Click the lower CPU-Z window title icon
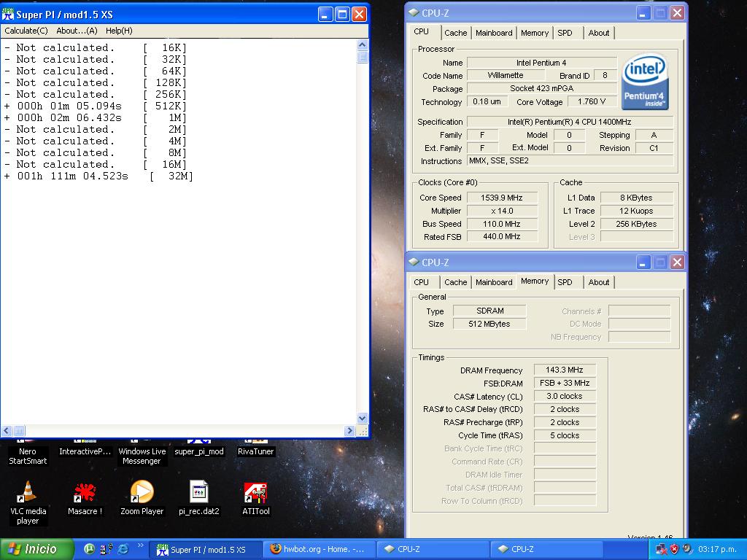The height and width of the screenshot is (560, 747). coord(414,262)
